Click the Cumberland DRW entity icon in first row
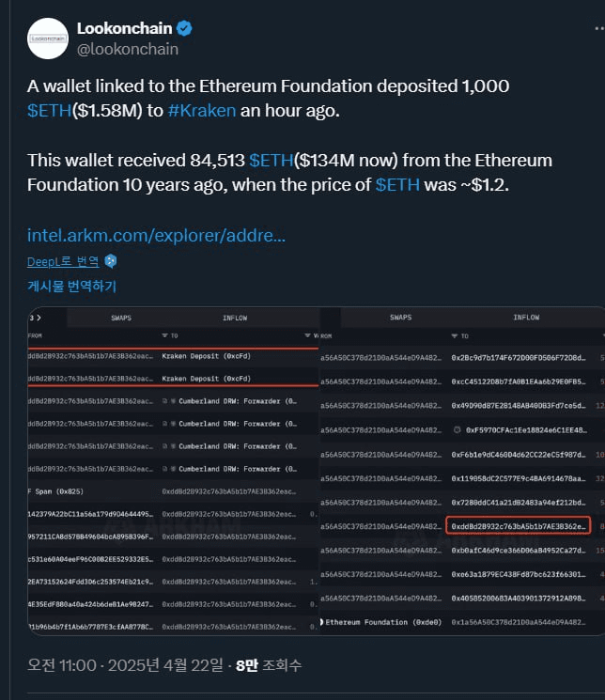 pos(172,401)
